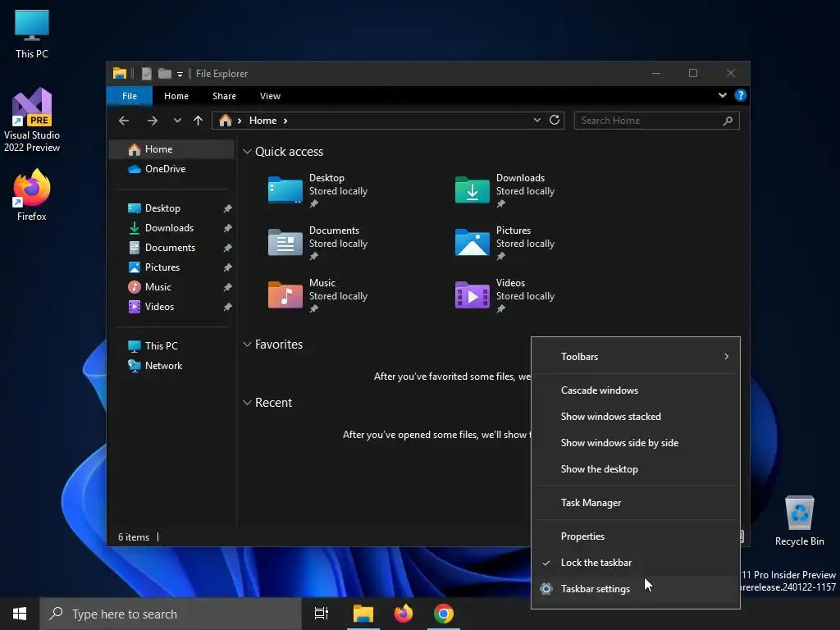This screenshot has height=630, width=840.
Task: Select the This PC desktop icon
Action: (x=32, y=34)
